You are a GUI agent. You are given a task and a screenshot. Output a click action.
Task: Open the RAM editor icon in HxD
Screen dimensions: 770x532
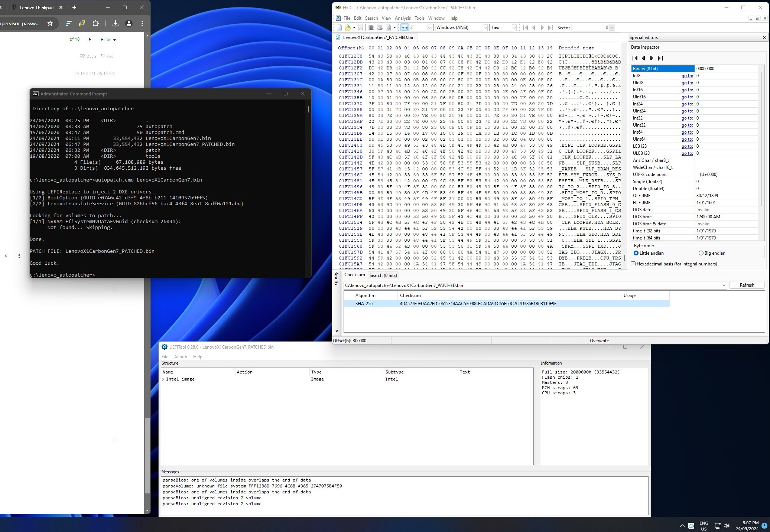[x=371, y=27]
